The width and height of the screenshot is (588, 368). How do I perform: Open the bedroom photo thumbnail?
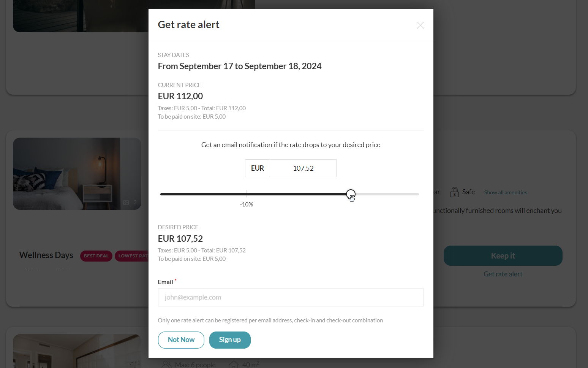click(77, 173)
